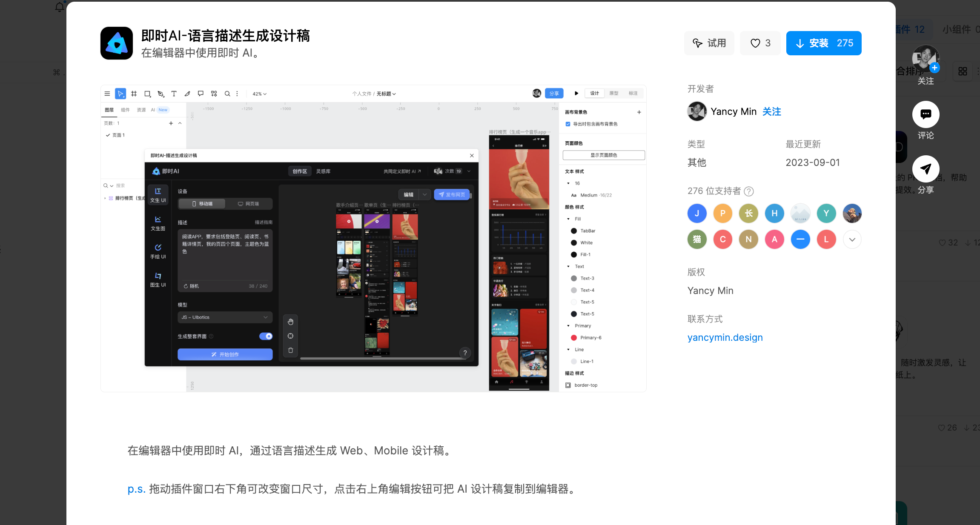Expand the full supporters list chevron

(x=852, y=240)
